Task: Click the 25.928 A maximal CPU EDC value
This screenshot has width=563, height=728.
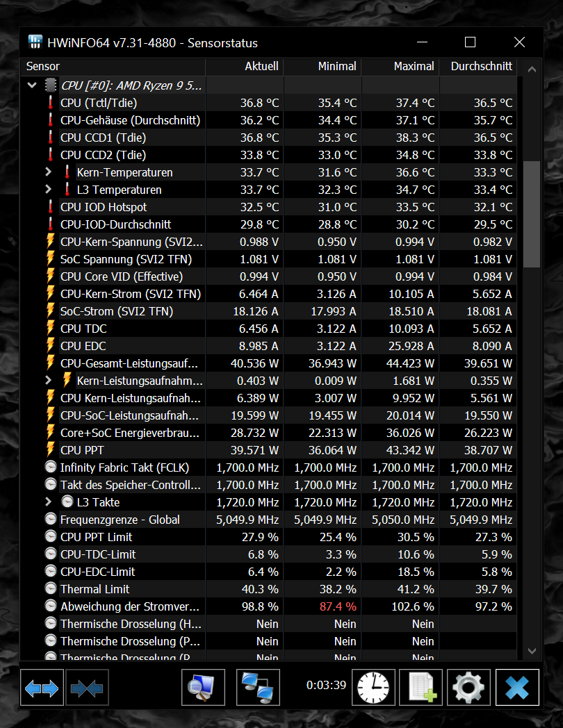Action: [411, 346]
